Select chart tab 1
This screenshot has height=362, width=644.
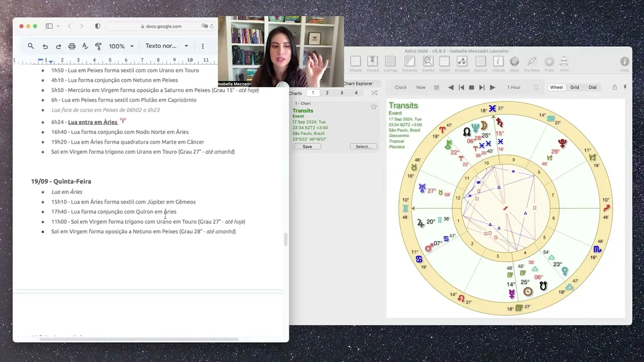313,93
